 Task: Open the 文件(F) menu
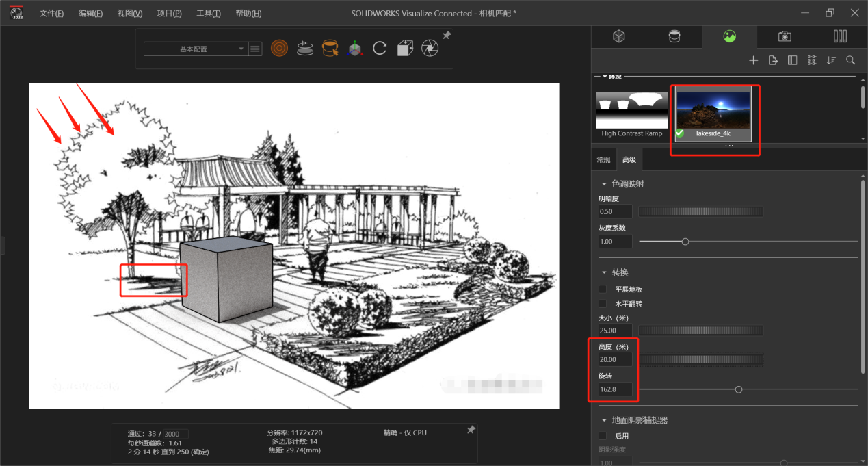coord(51,14)
